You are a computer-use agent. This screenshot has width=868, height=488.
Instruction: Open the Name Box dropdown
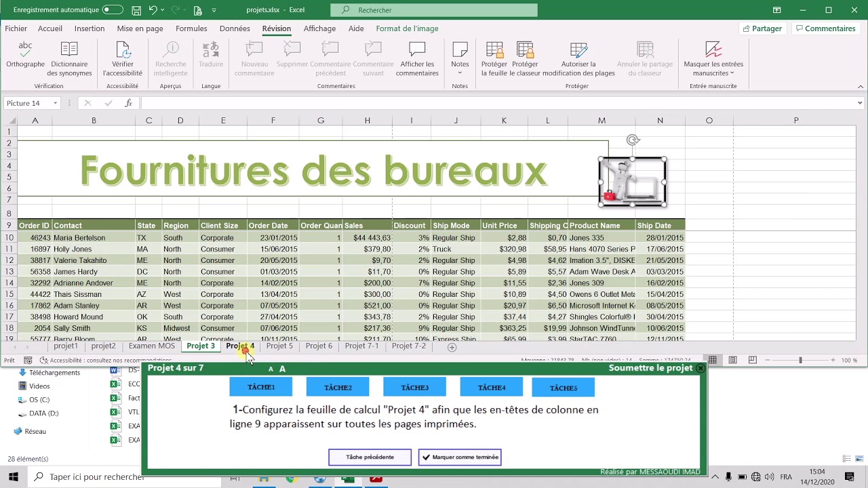(x=55, y=103)
